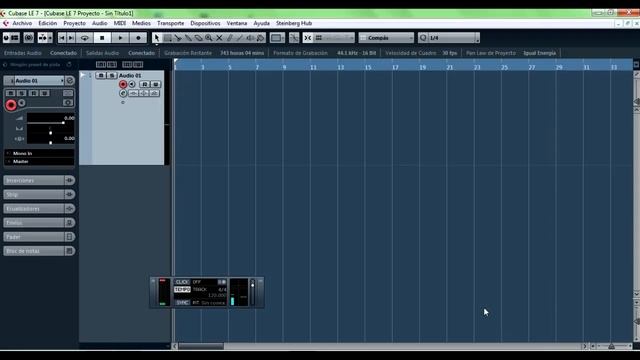Viewport: 640px width, 360px height.
Task: Click SYNC button in transport panel
Action: pos(182,302)
